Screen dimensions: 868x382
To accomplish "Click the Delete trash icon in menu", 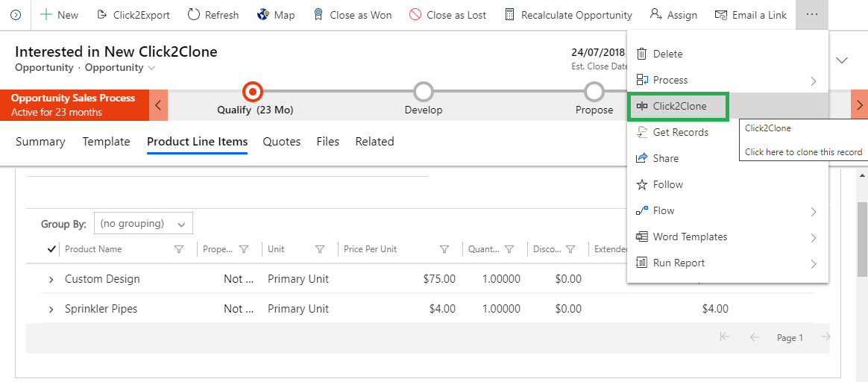I will (641, 54).
